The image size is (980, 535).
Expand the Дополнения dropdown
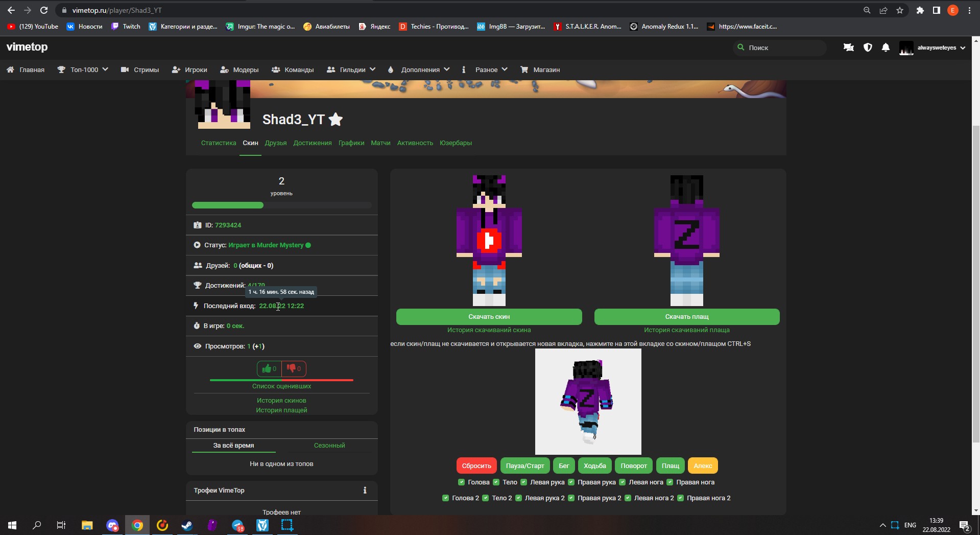pos(420,69)
